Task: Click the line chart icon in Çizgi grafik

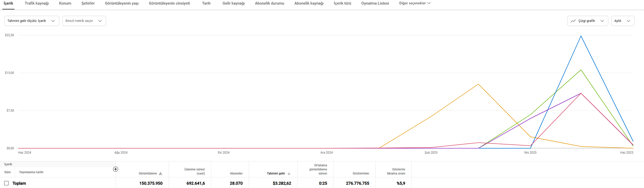Action: point(573,21)
